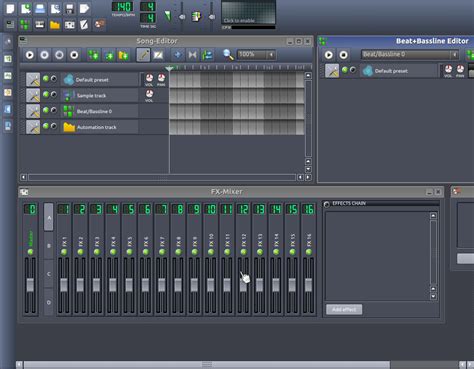Show the Beat+Bassline Editor via main toolbar icon

coord(25,24)
